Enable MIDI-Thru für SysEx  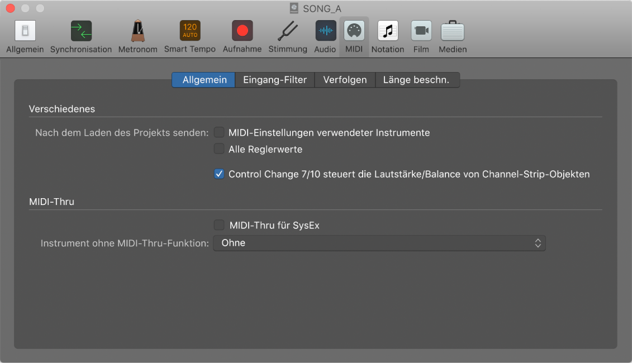(x=219, y=225)
